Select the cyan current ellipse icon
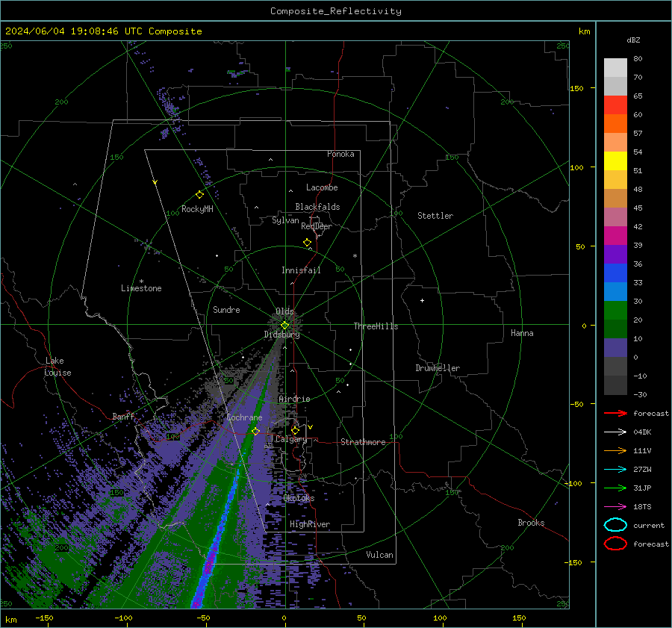The image size is (672, 628). pos(615,525)
